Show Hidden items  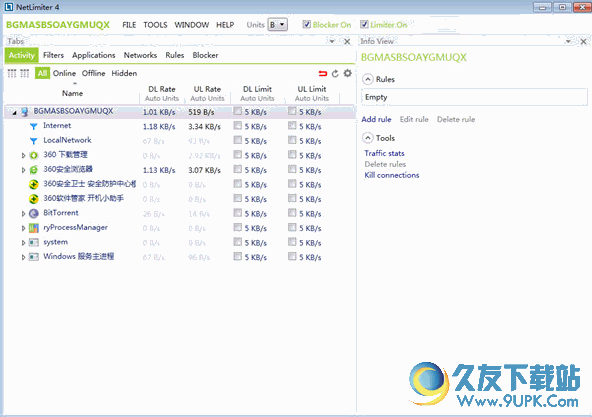[124, 73]
